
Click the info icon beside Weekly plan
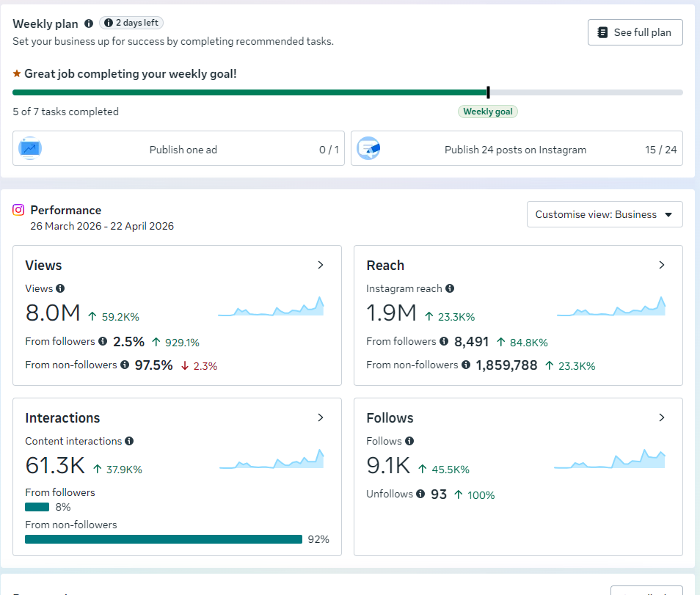coord(89,23)
